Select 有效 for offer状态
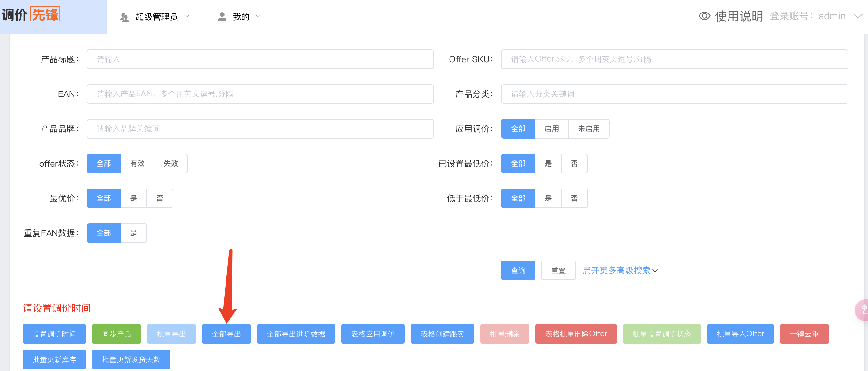 (137, 164)
